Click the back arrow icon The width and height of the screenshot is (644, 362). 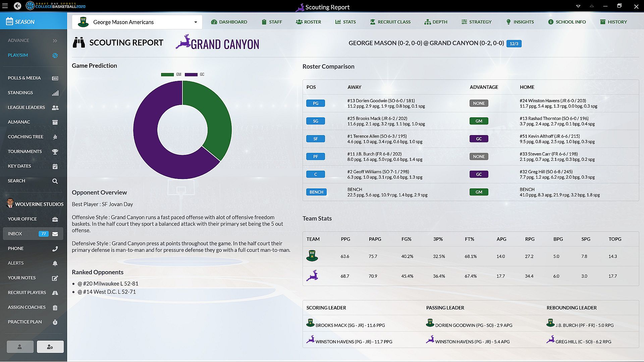tap(17, 6)
